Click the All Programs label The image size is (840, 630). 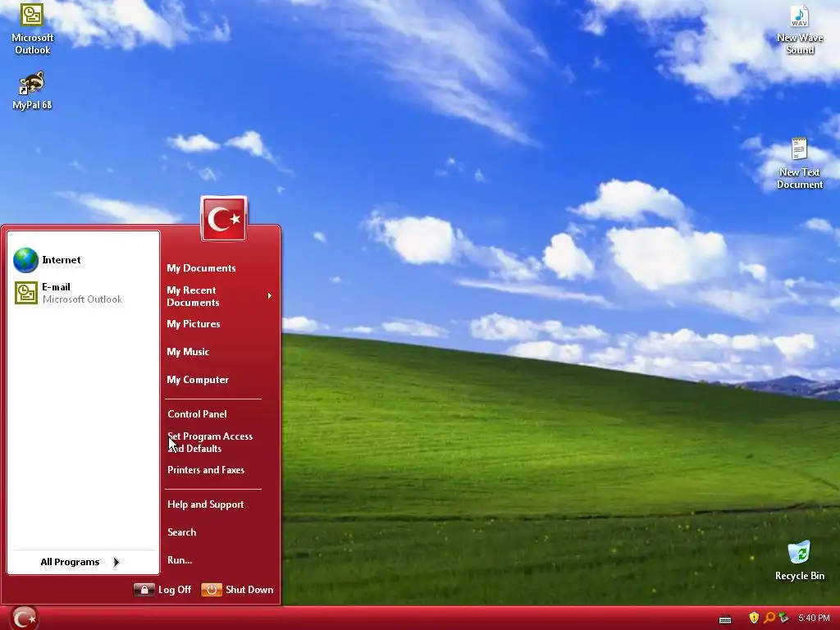pos(71,562)
